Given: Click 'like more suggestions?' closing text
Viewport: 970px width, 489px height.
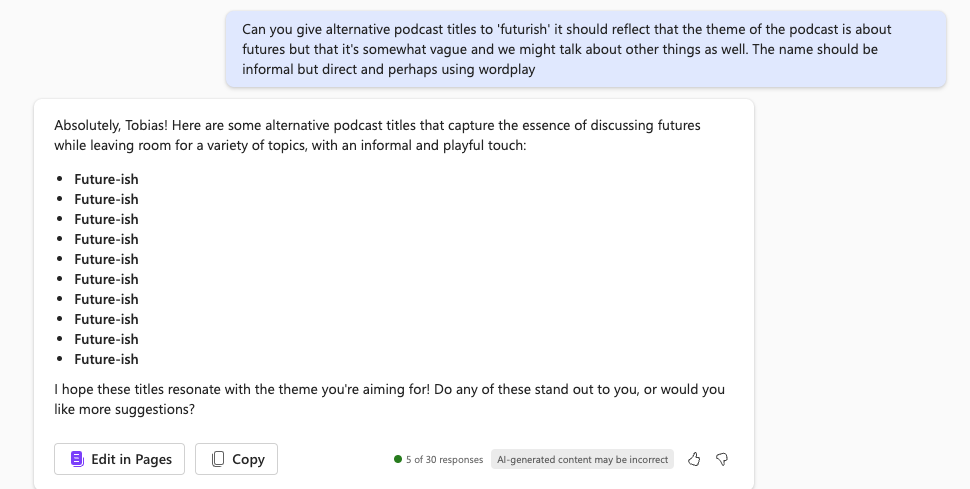Looking at the screenshot, I should pyautogui.click(x=125, y=409).
